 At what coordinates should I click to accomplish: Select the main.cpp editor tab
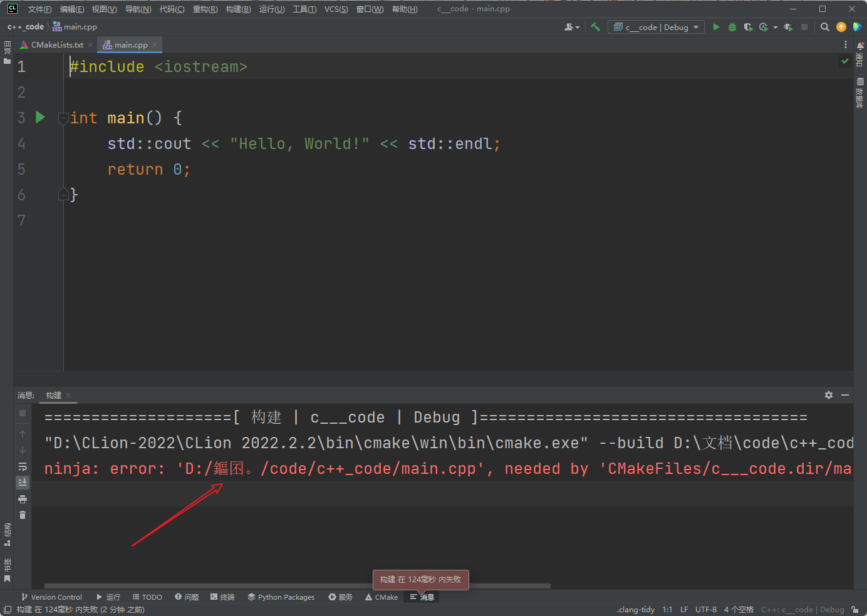click(130, 44)
